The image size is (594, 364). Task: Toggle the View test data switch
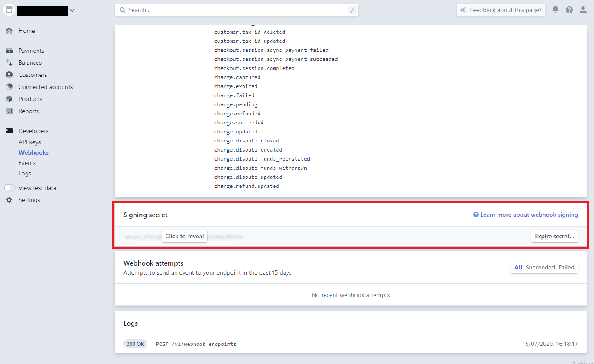pos(10,188)
